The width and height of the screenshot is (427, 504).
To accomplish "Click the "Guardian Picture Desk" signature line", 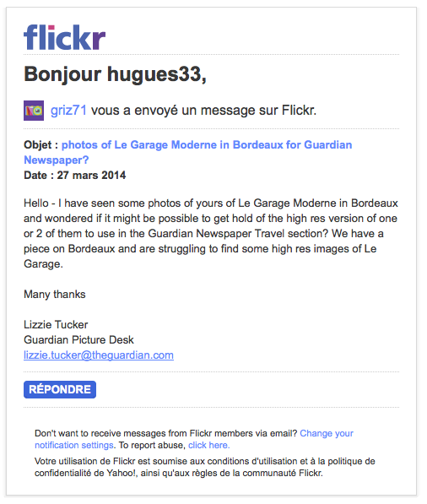I will 78,339.
